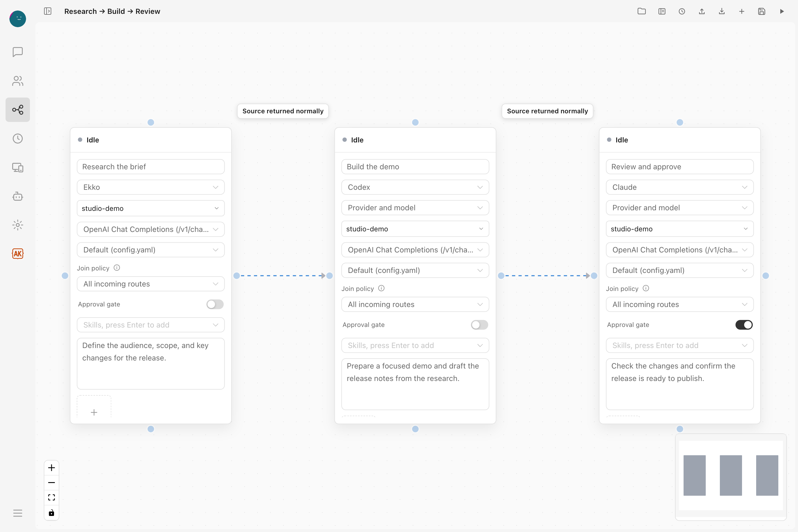This screenshot has width=798, height=532.
Task: Add a new node with plus icon
Action: 742,11
